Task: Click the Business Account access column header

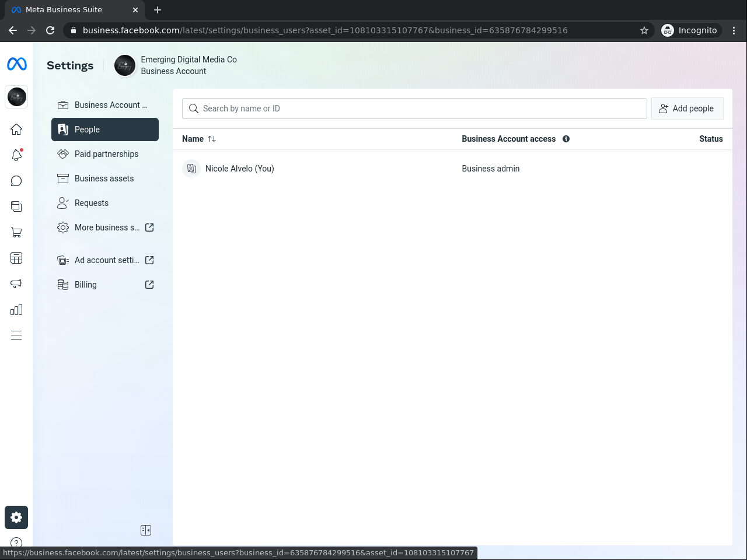Action: coord(509,139)
